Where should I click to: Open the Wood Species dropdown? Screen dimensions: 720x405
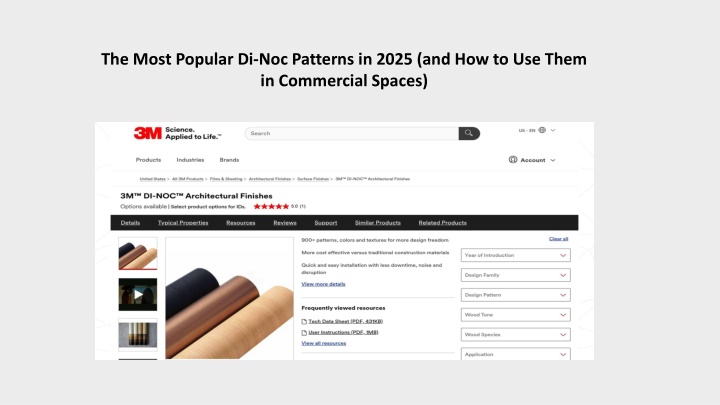tap(516, 334)
